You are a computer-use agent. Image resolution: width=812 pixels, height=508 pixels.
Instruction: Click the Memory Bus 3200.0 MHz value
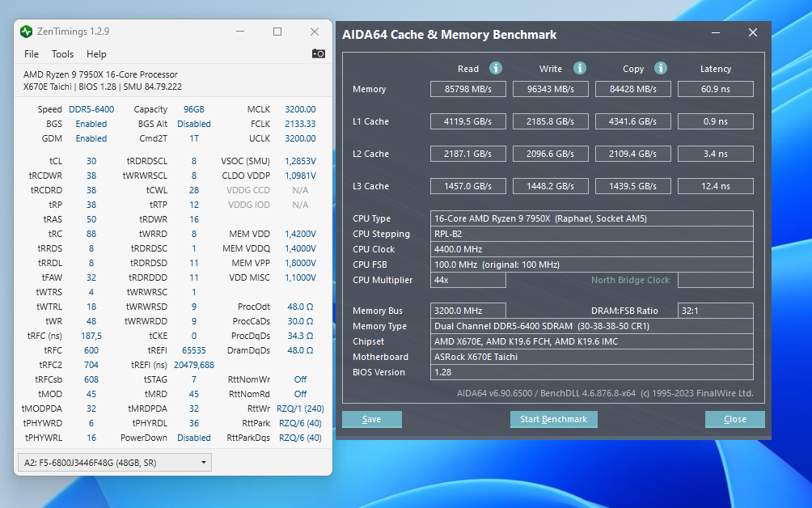468,311
